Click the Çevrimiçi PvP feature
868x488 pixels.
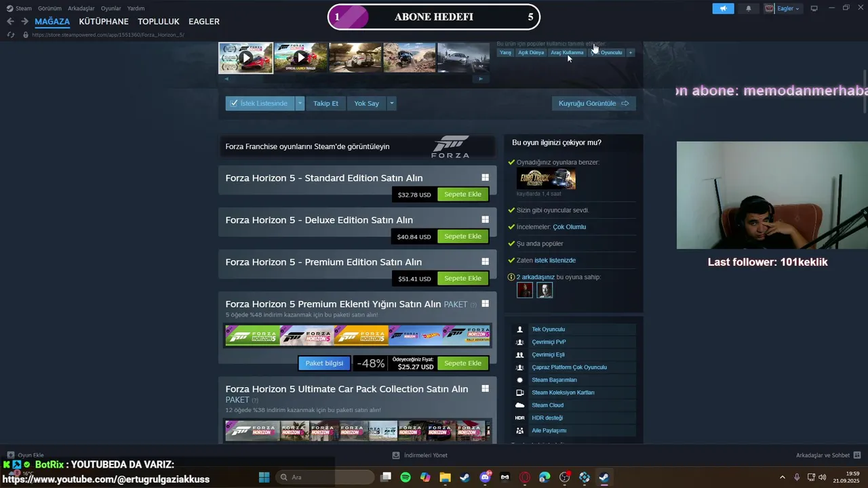coord(574,342)
